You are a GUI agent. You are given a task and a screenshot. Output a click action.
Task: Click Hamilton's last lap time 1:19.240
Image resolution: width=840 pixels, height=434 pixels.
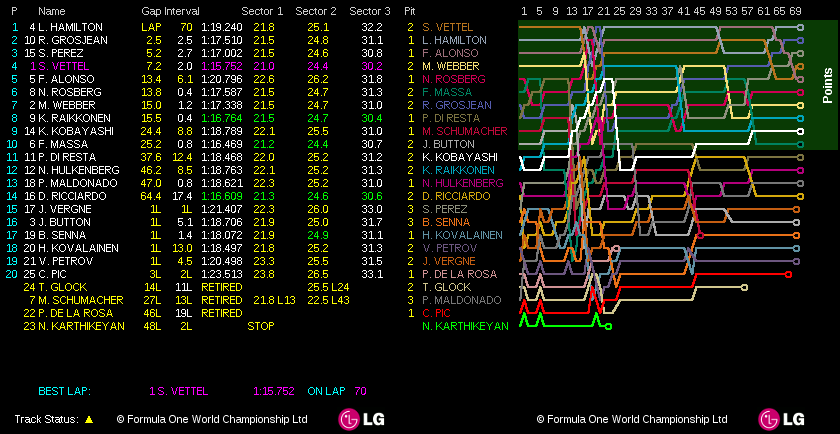coord(222,27)
